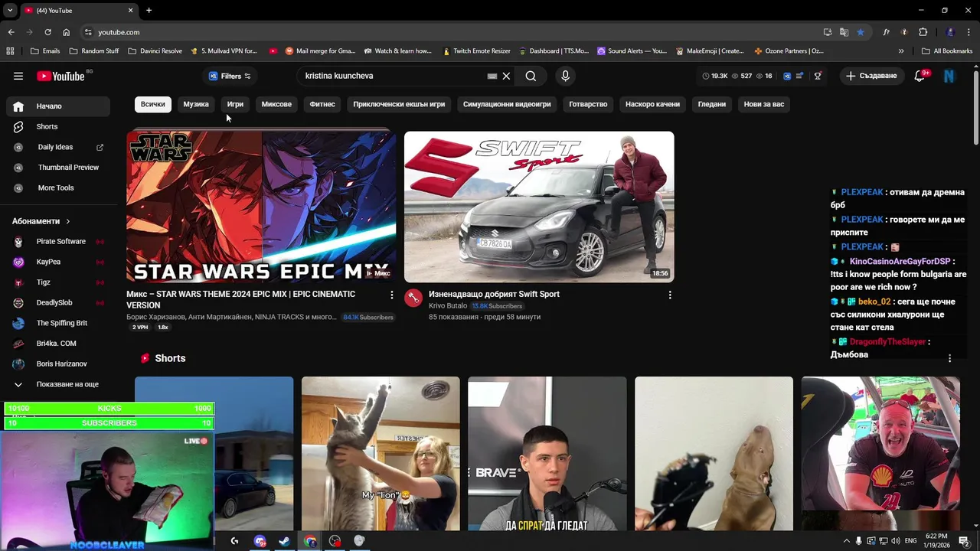Select the Музика filter chip
Image resolution: width=980 pixels, height=551 pixels.
point(196,104)
